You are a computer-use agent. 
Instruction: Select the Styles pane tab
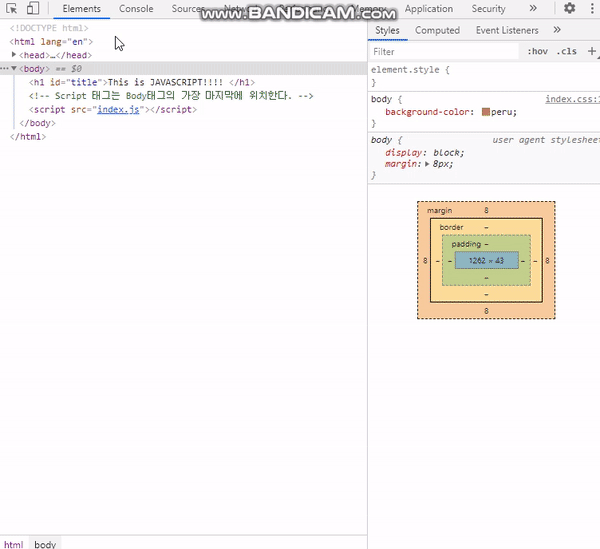click(387, 30)
